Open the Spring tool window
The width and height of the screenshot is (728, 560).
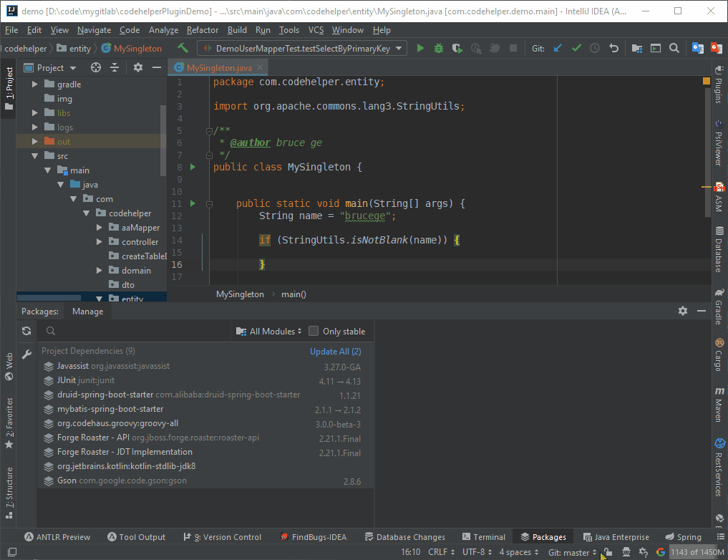click(683, 537)
